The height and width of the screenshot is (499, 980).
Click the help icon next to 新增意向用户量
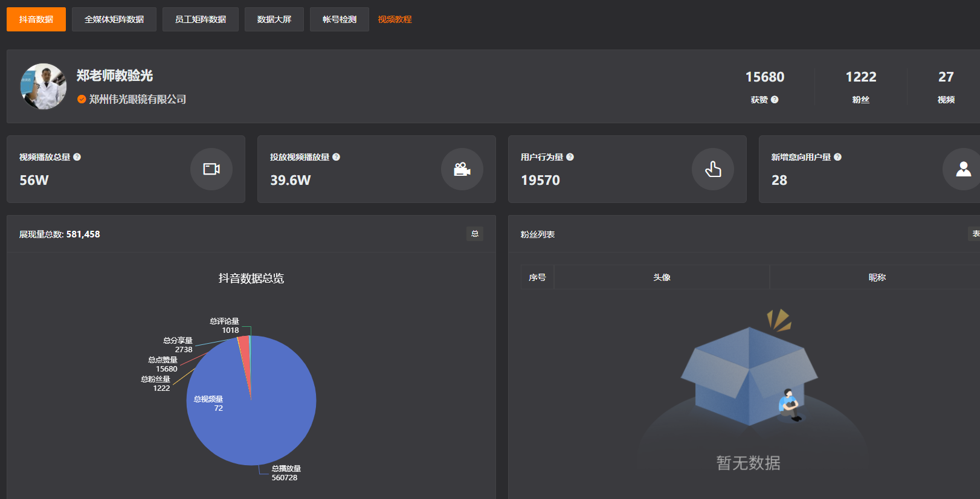click(837, 157)
